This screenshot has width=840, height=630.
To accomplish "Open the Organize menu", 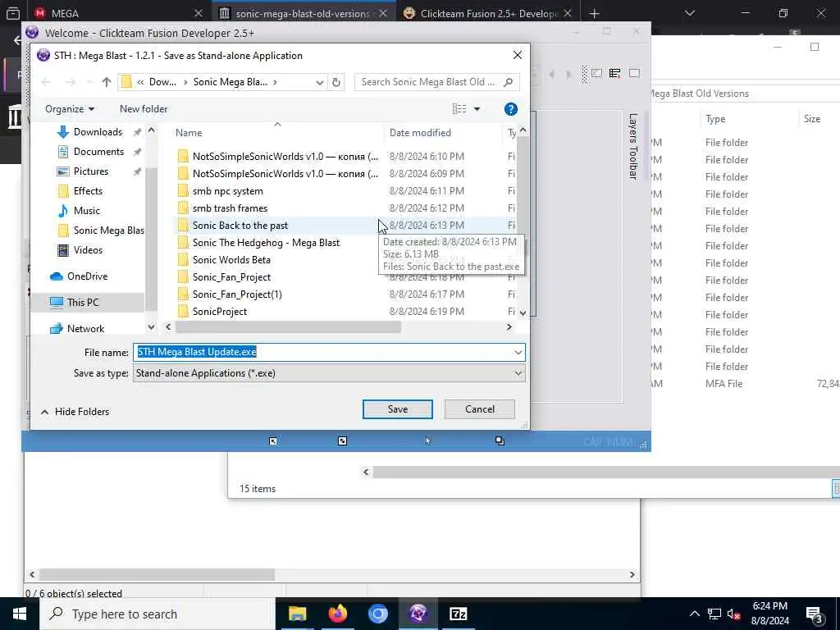I will [x=70, y=109].
